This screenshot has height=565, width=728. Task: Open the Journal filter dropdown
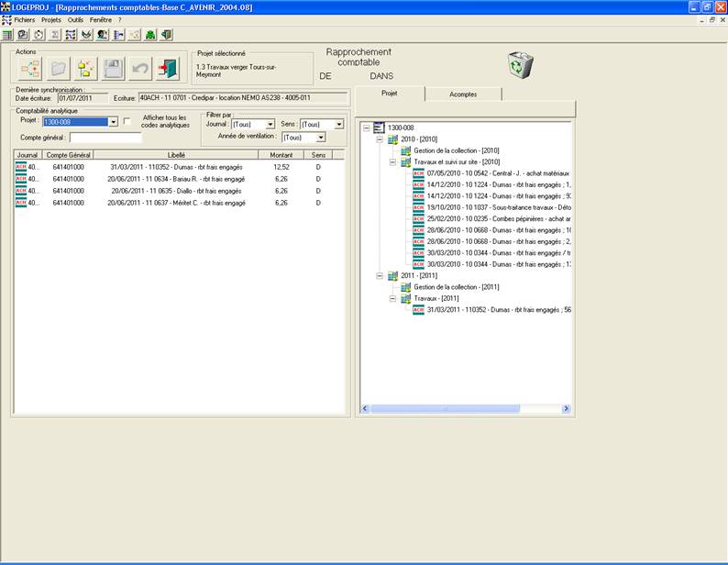270,124
